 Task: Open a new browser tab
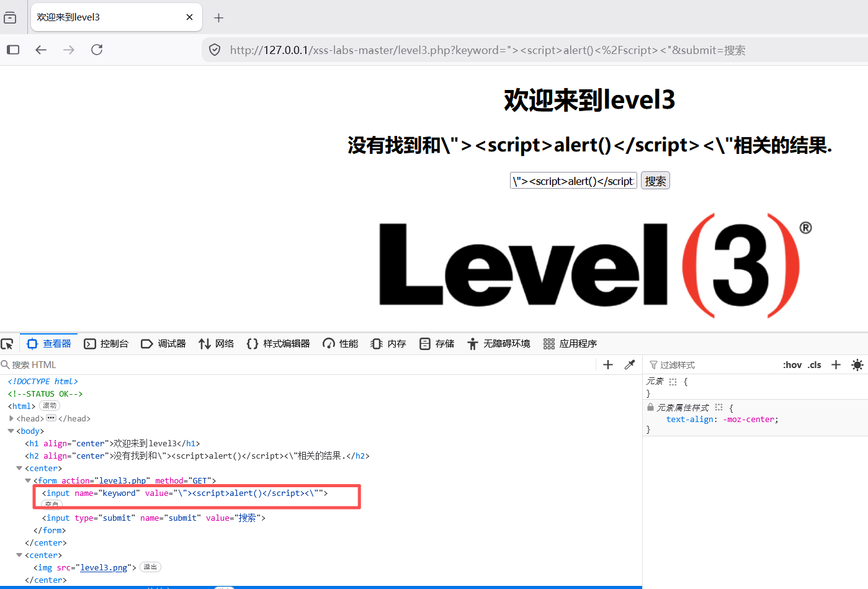pos(218,18)
